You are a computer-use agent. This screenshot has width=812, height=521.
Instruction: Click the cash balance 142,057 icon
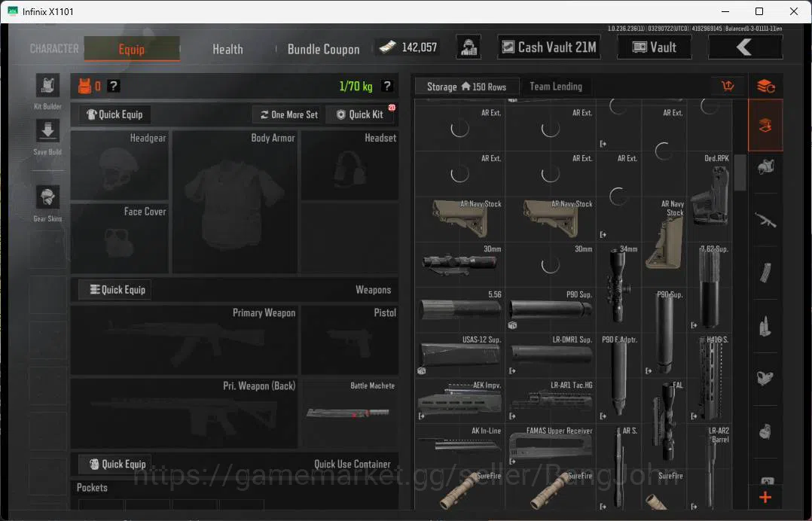389,47
